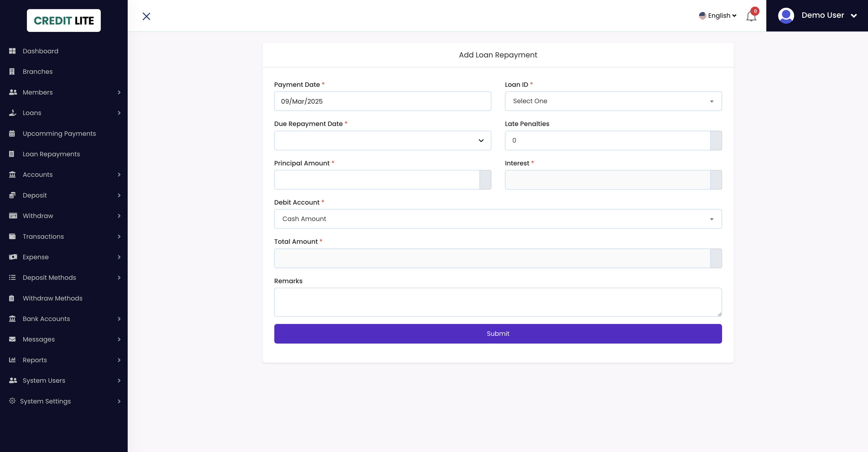The width and height of the screenshot is (868, 452).
Task: Select the Branches icon in sidebar
Action: click(x=13, y=71)
